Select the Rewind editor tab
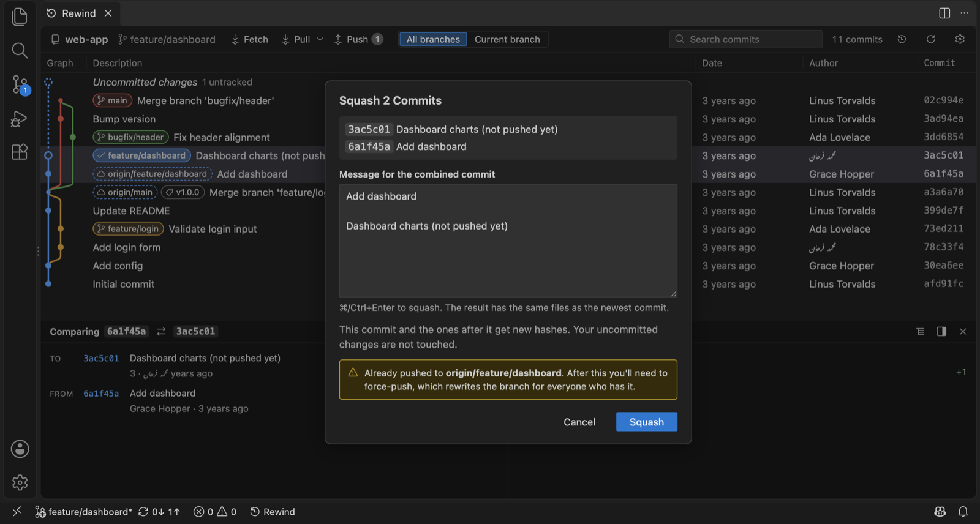The image size is (980, 524). 78,13
